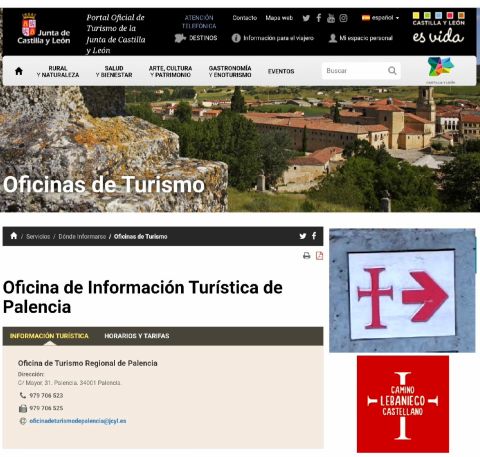
Task: Switch to the Horarios y Tarifas tab
Action: tap(137, 336)
